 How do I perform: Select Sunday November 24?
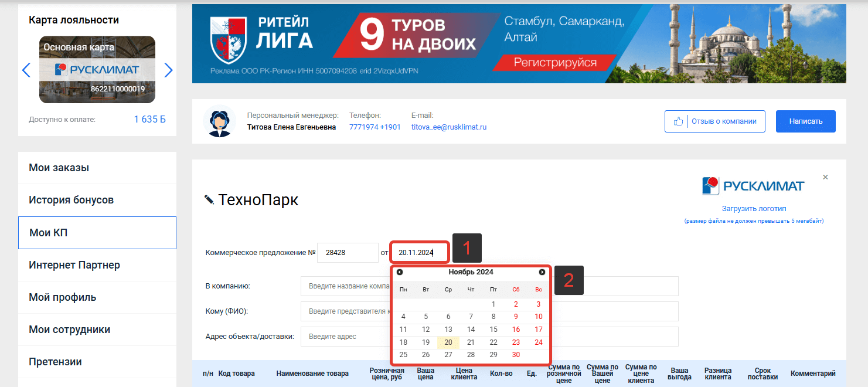click(539, 342)
